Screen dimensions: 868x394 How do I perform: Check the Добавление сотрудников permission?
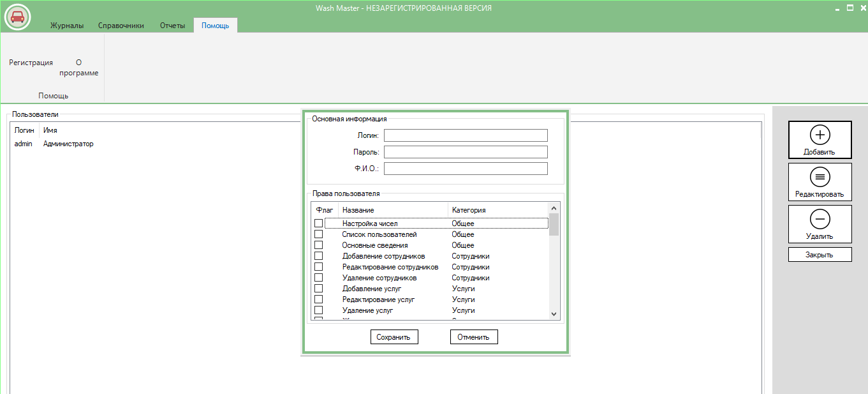point(318,256)
